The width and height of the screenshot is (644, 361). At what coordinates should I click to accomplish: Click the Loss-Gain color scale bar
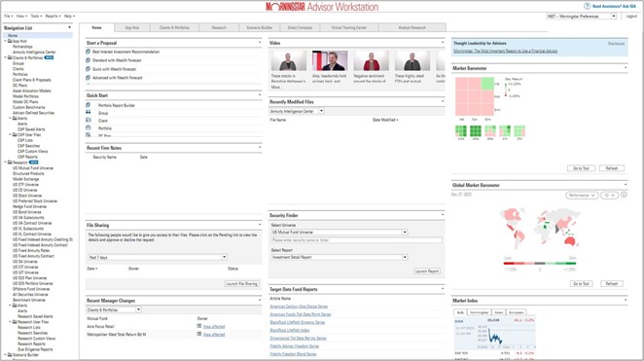(x=540, y=264)
